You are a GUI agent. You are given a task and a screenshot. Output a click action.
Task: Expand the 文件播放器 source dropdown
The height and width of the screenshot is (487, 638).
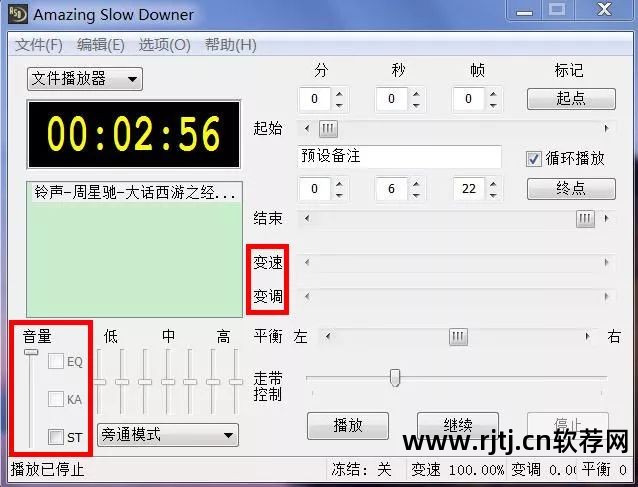coord(85,79)
